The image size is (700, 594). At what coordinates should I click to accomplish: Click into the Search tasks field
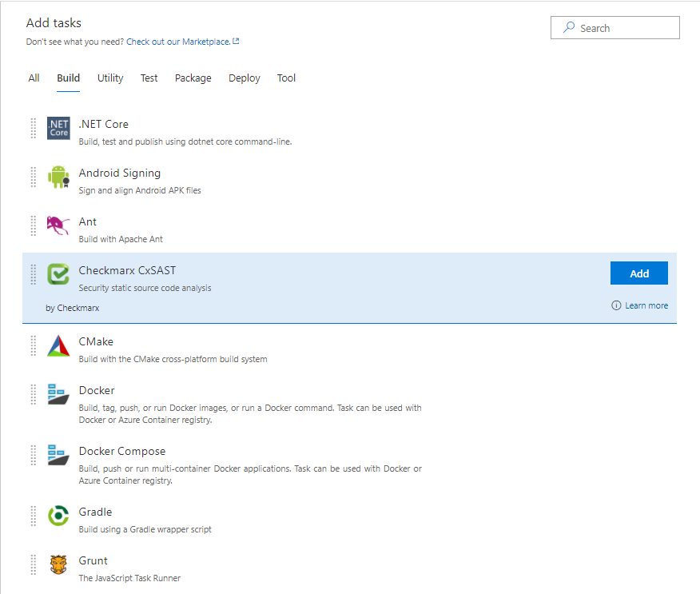pyautogui.click(x=614, y=28)
